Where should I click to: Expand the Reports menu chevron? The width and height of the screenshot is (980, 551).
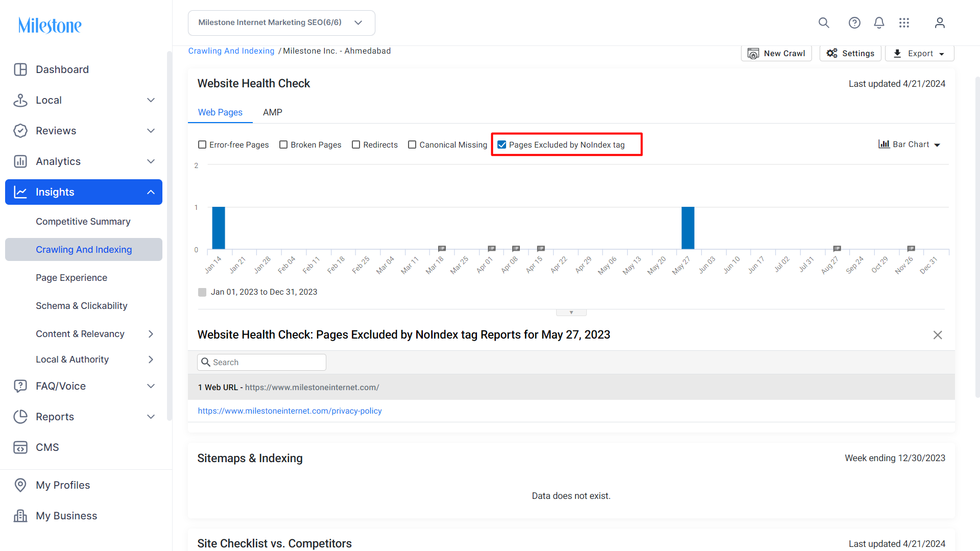tap(151, 417)
